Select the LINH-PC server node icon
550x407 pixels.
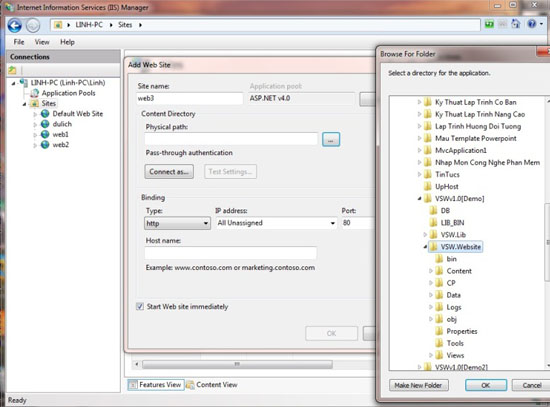(24, 83)
